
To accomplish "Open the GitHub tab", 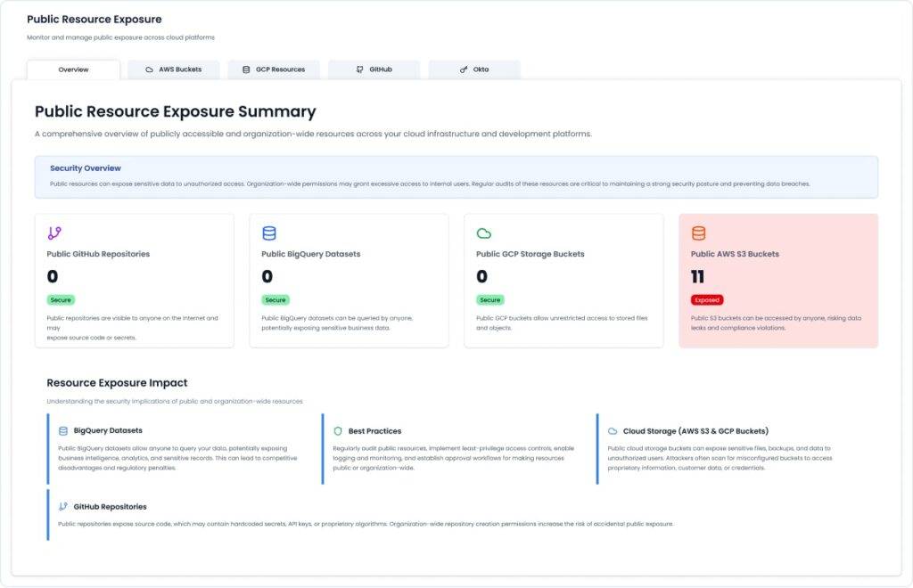I will click(374, 69).
